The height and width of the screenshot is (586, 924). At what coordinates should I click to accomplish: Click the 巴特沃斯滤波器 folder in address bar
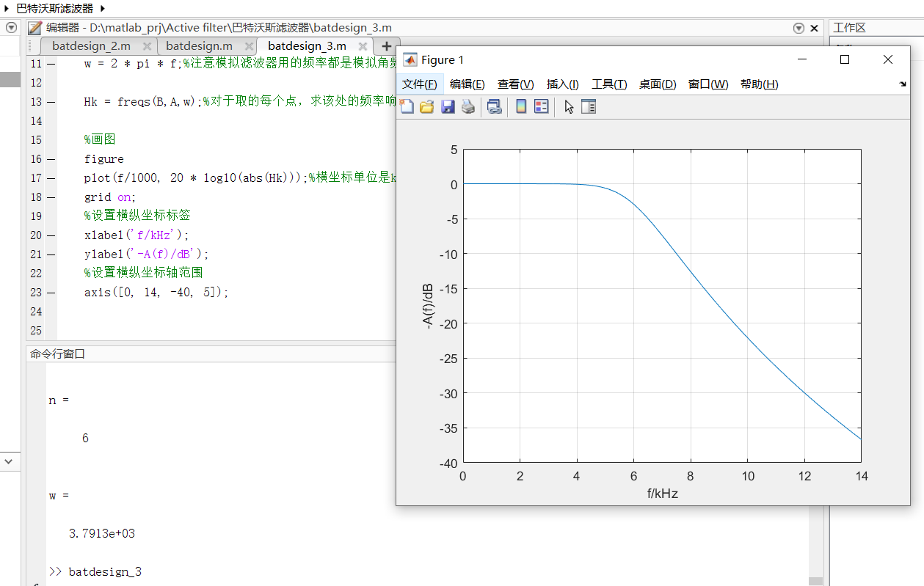(x=55, y=8)
